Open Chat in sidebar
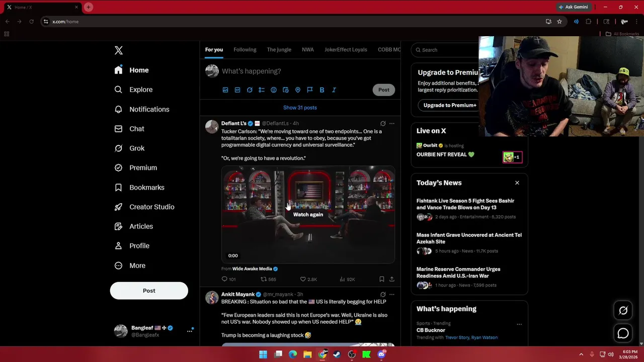Screen dimensions: 644x362 pyautogui.click(x=130, y=129)
